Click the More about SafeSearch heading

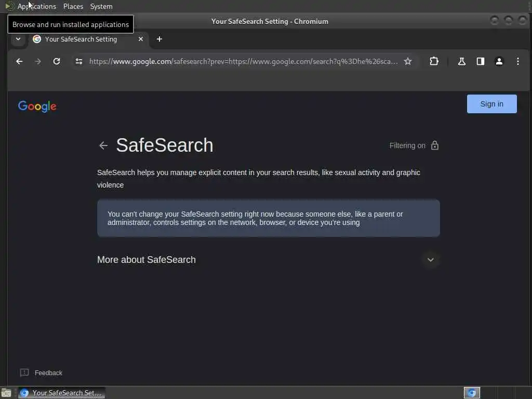pos(146,260)
